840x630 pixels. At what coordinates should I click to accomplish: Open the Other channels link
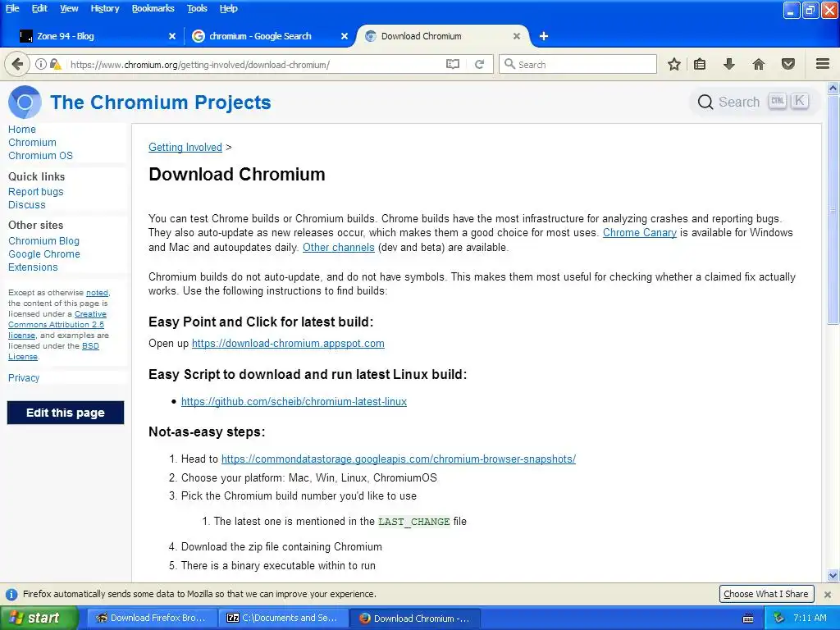point(339,248)
